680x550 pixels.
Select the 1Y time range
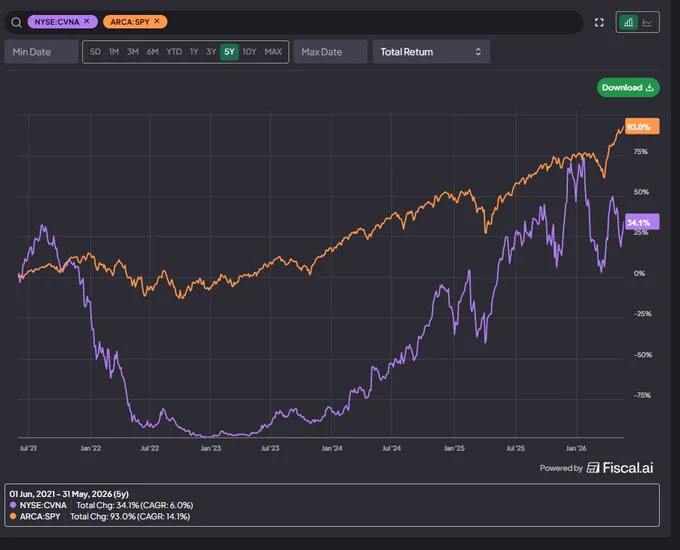click(194, 52)
